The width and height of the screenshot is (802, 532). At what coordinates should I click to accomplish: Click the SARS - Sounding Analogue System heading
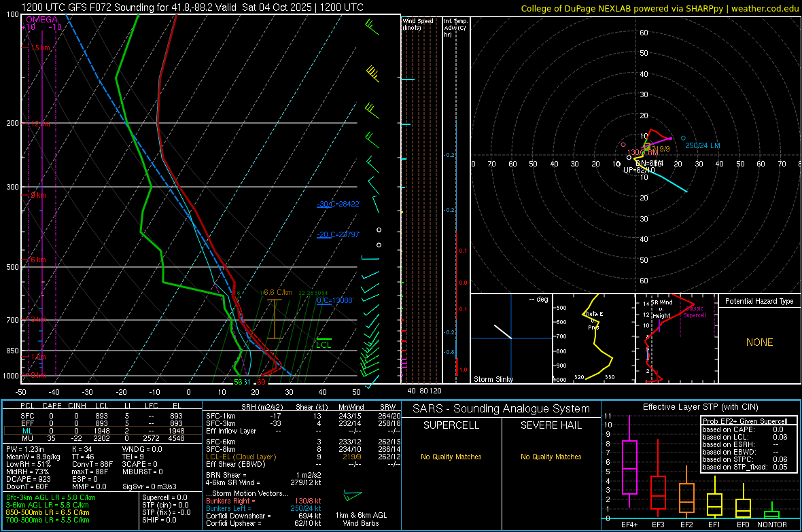point(502,409)
